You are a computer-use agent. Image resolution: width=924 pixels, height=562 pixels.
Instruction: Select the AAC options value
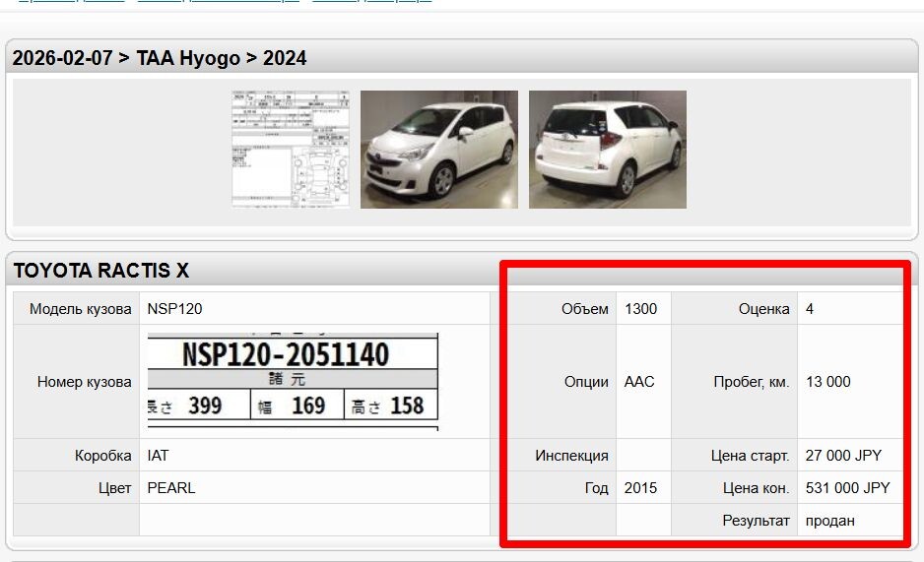(x=639, y=382)
